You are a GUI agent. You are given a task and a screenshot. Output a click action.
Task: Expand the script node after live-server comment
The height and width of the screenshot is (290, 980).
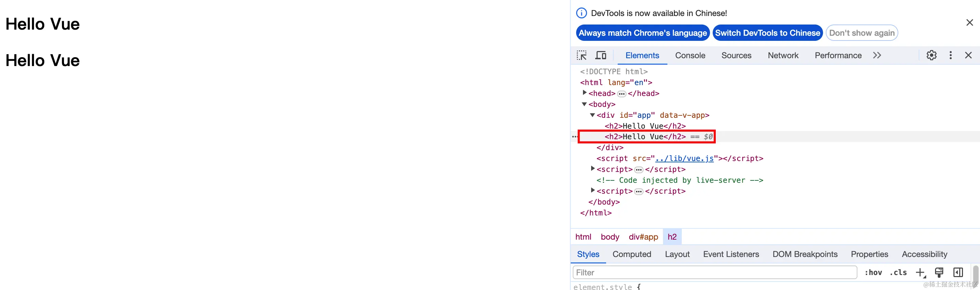tap(592, 190)
